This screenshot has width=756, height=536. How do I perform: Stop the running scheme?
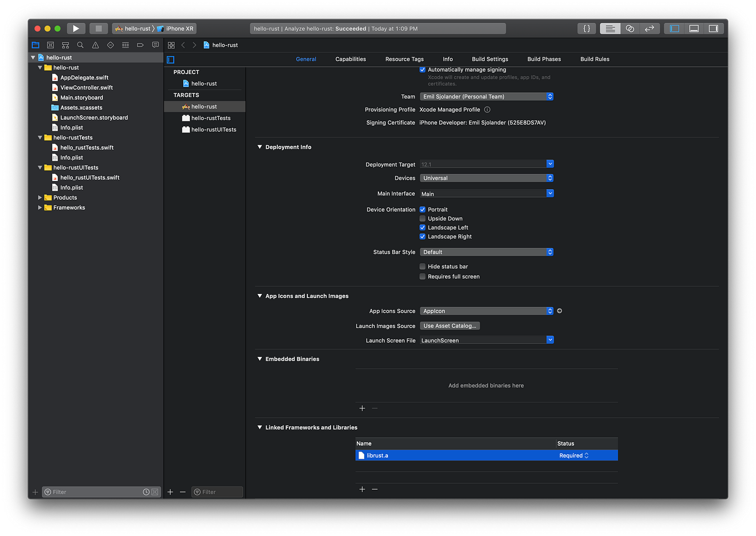[99, 28]
